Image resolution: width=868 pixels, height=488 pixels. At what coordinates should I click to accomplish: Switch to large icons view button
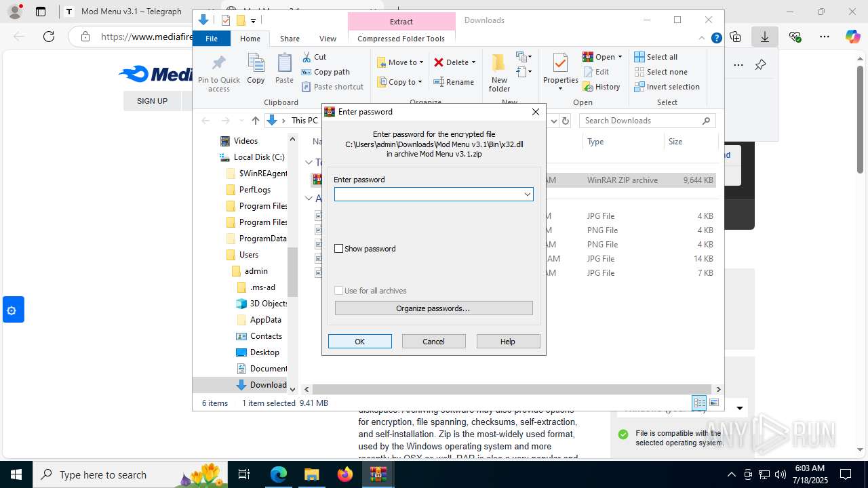[714, 403]
